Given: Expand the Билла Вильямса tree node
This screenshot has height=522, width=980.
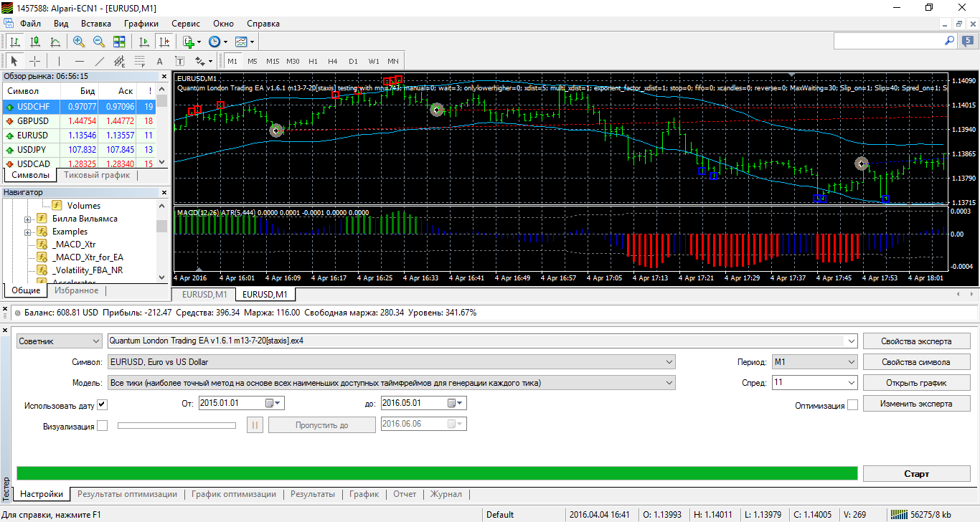Looking at the screenshot, I should tap(29, 219).
